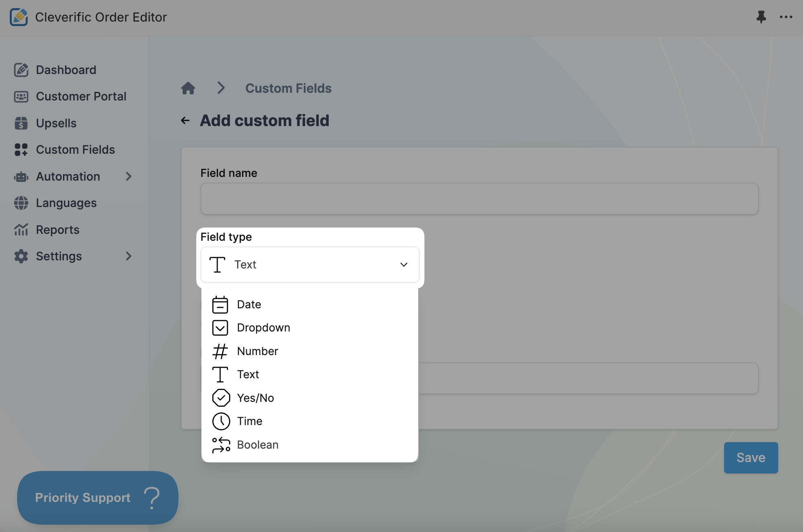Click the Upsells sidebar icon
This screenshot has height=532, width=803.
21,123
